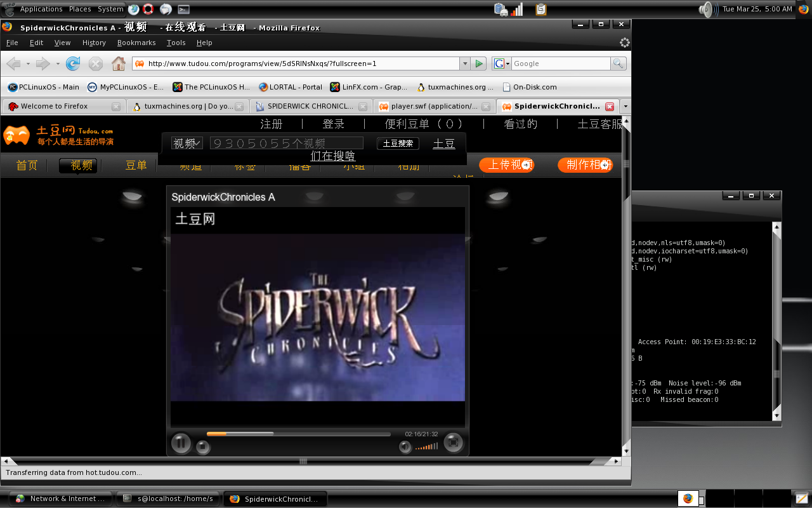Click the 登录 login link
812x508 pixels.
click(334, 124)
